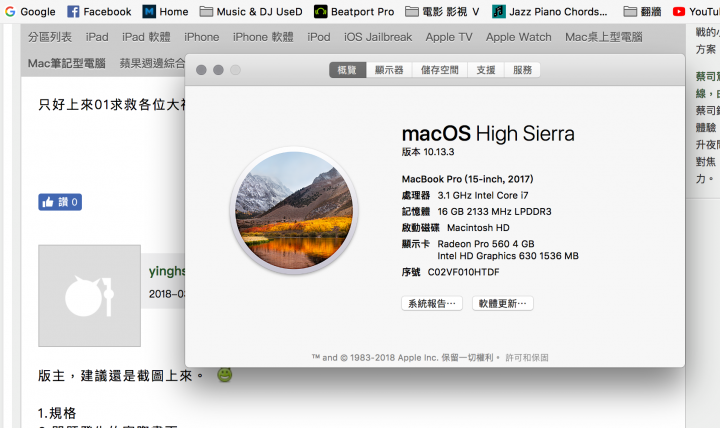Click the macOS High Sierra title
Viewport: 720px width, 428px height.
(x=488, y=134)
